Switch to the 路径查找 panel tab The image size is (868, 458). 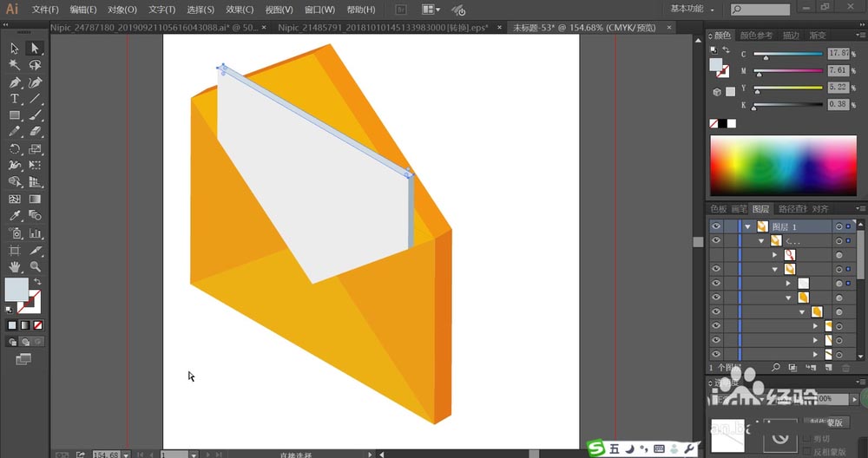(x=792, y=208)
